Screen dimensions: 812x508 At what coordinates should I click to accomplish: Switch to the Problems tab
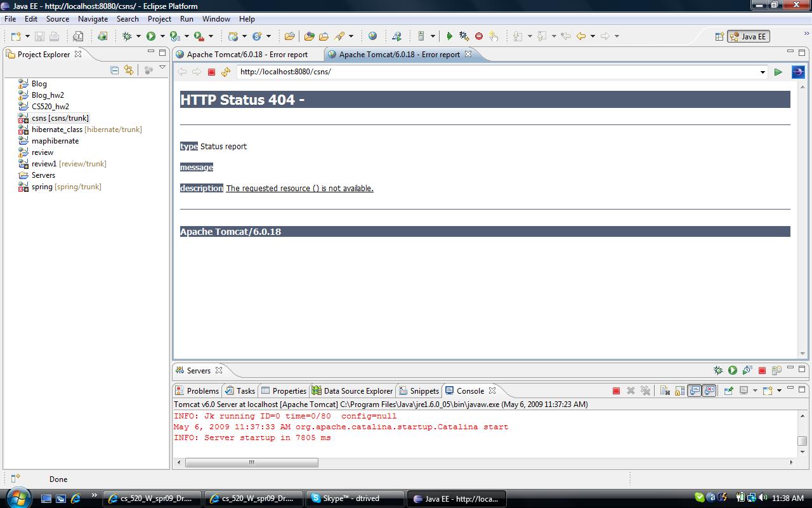(197, 391)
